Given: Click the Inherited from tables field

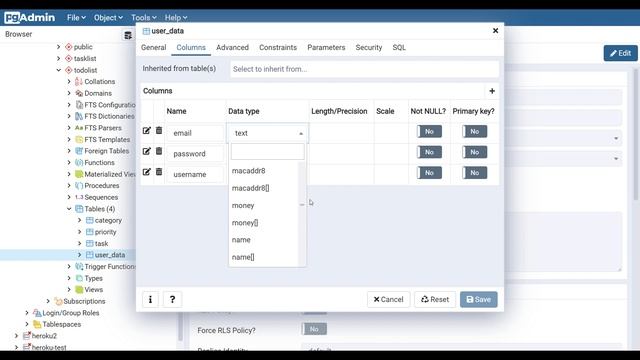Looking at the screenshot, I should point(364,69).
